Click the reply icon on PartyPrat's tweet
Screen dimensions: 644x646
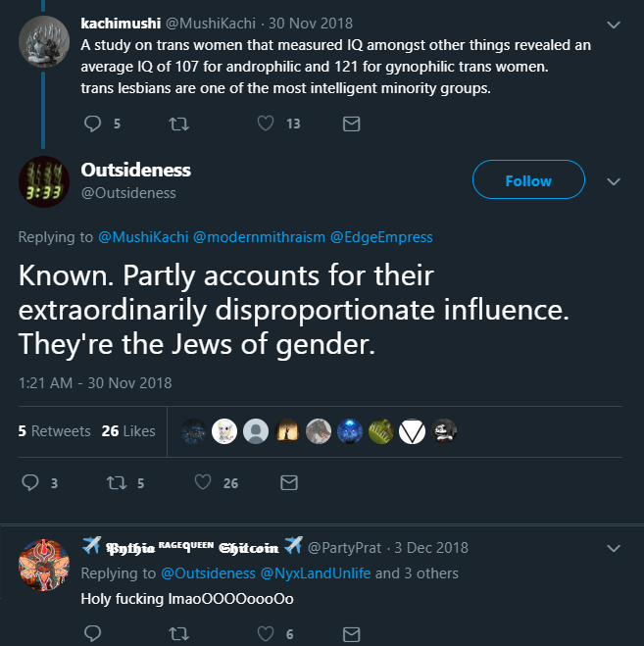click(x=94, y=634)
